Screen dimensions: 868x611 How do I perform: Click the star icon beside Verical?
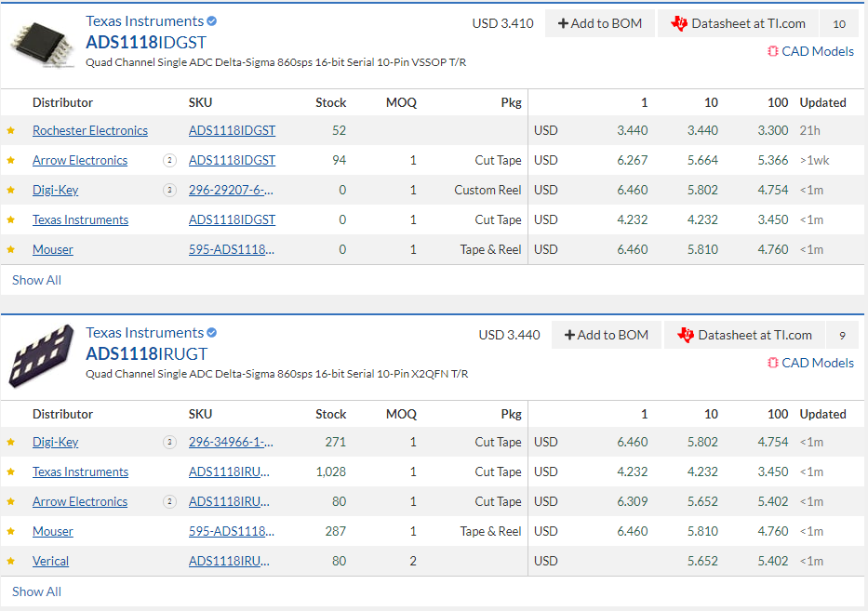click(10, 562)
